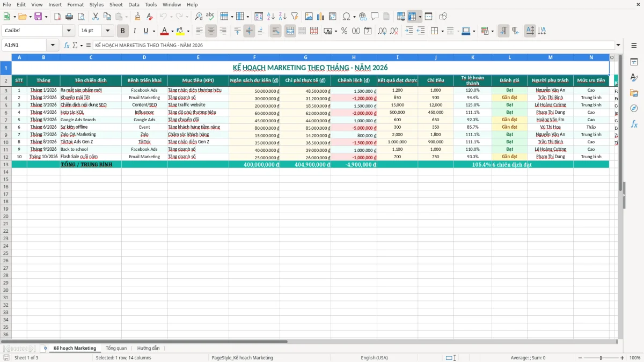Click Split Window icon
The image size is (644, 362).
coord(428,17)
